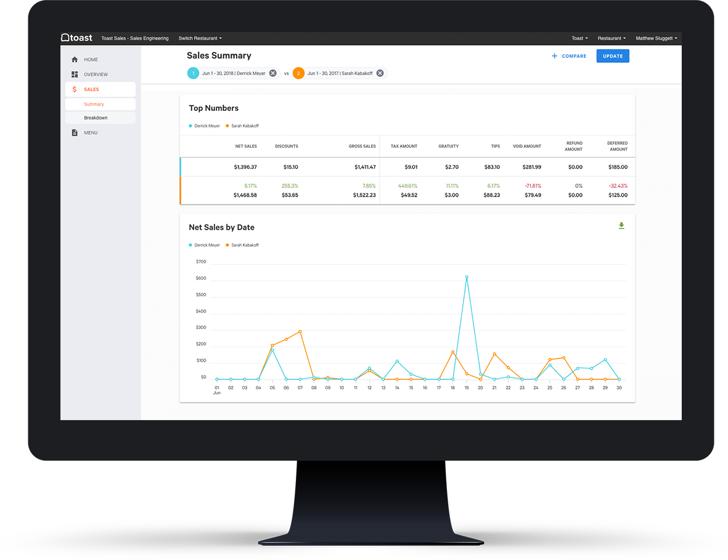This screenshot has width=728, height=560.
Task: Open the Matthew Sluggett user menu
Action: [656, 38]
